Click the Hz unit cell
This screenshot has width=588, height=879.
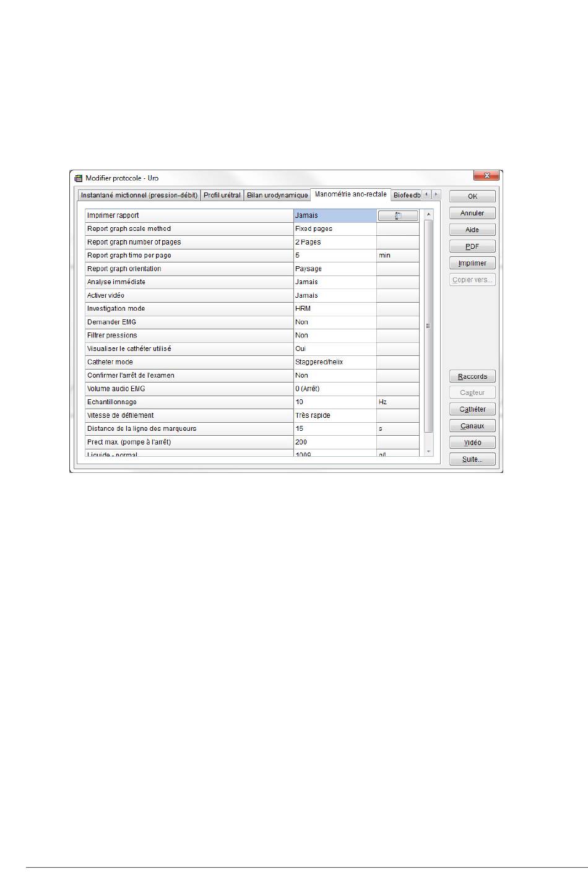(x=398, y=402)
